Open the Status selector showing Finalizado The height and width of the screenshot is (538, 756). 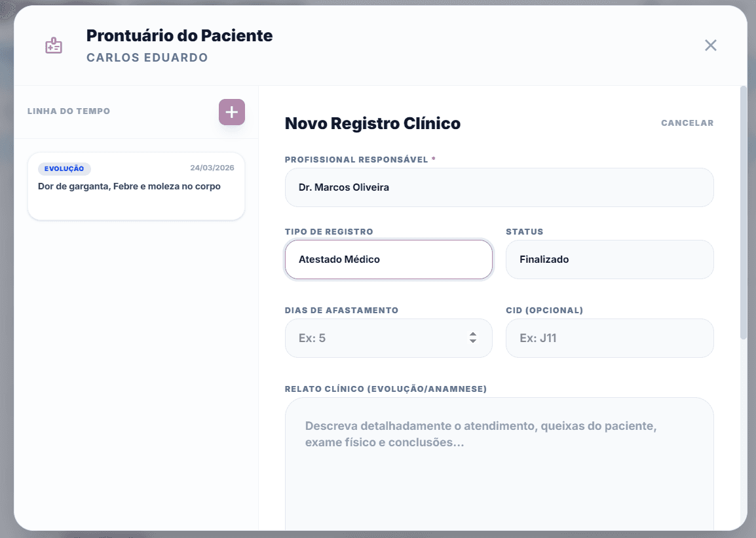coord(609,259)
